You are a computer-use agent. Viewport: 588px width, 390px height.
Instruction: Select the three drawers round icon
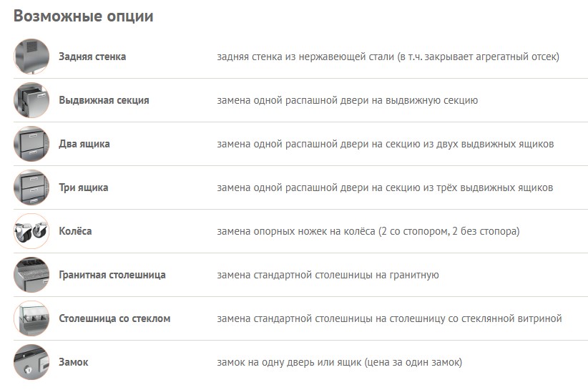point(31,187)
